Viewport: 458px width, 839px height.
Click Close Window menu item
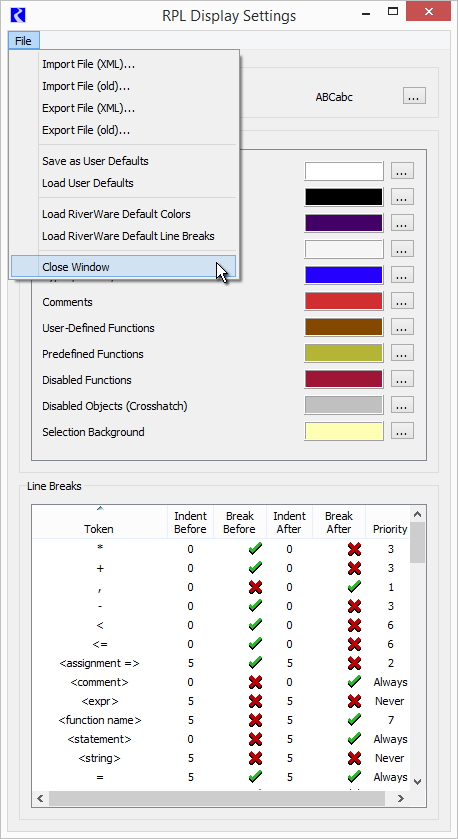coord(124,266)
